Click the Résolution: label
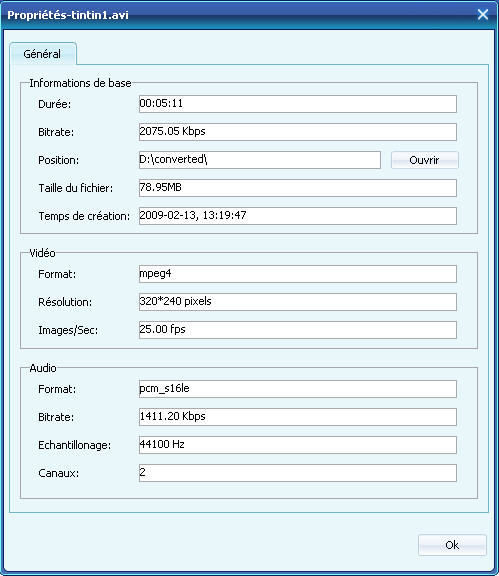The height and width of the screenshot is (576, 499). tap(65, 302)
